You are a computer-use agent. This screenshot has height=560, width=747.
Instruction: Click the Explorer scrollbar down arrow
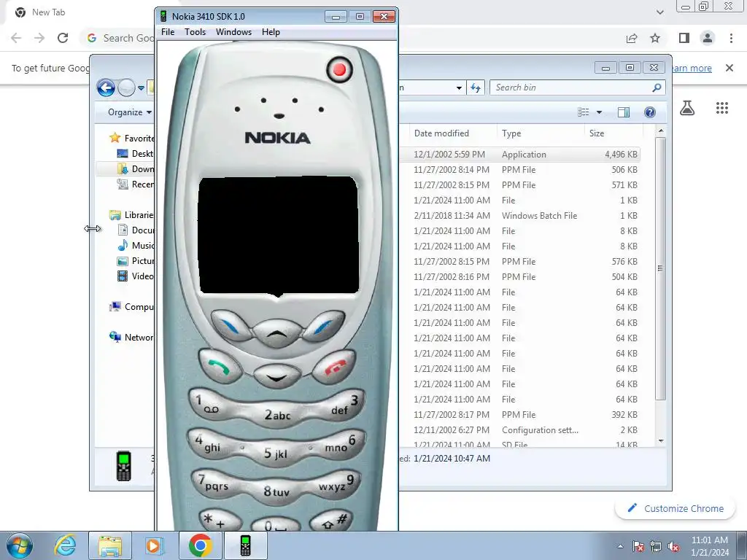click(x=660, y=441)
